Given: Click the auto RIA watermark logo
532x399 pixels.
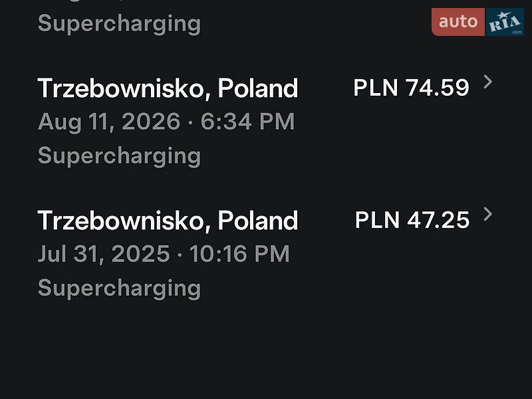Looking at the screenshot, I should point(477,22).
